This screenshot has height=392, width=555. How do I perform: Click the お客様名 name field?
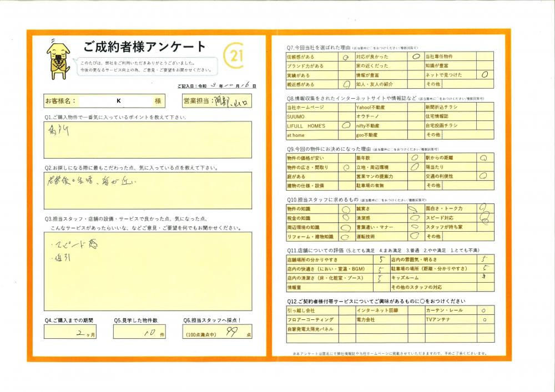(117, 101)
